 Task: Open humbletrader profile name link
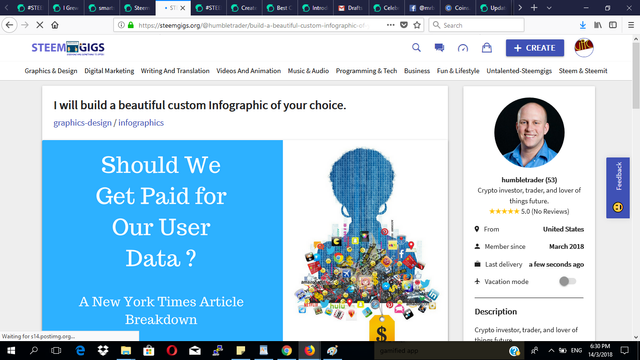point(529,180)
